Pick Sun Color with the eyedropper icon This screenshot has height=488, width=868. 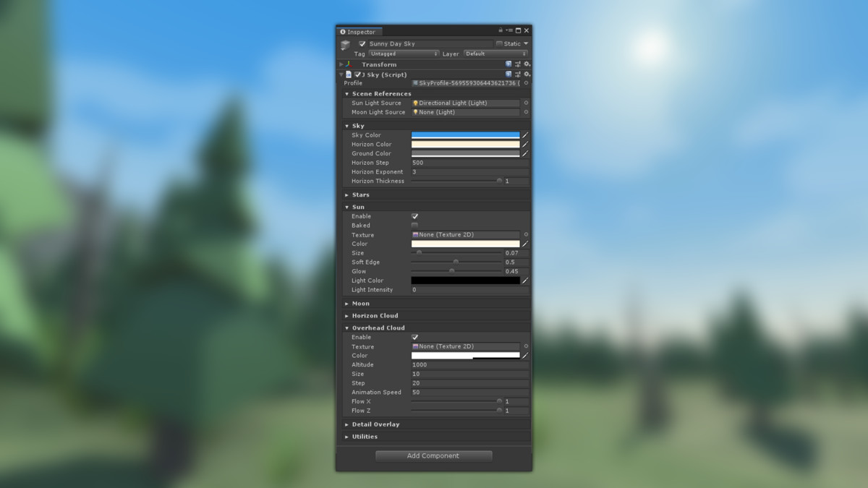click(526, 244)
